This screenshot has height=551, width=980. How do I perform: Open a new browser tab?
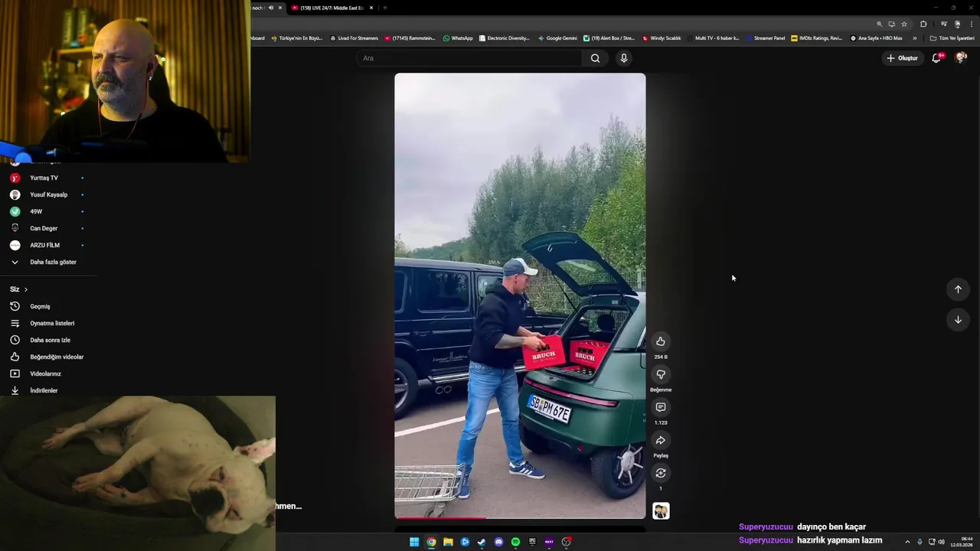click(x=384, y=8)
